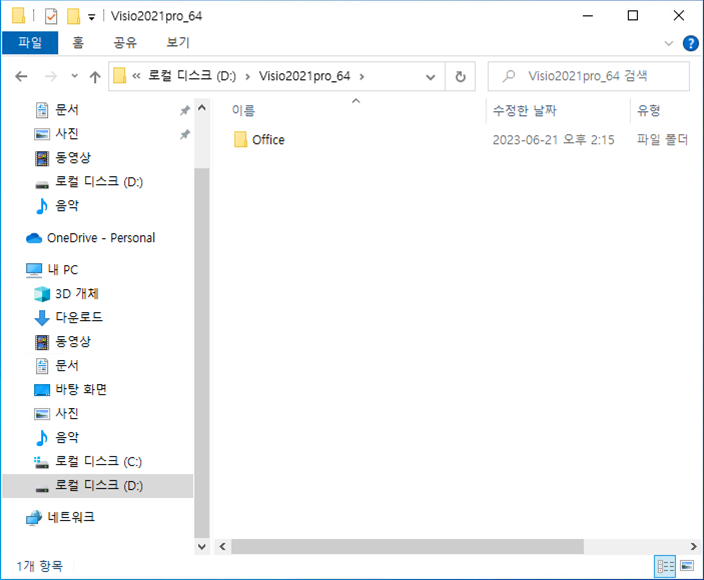Screen dimensions: 704x580
Task: Open the 공유 ribbon tab
Action: (125, 43)
